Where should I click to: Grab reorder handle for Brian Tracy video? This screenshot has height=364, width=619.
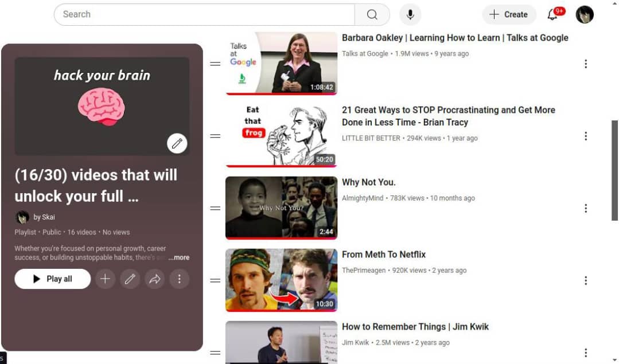point(215,136)
